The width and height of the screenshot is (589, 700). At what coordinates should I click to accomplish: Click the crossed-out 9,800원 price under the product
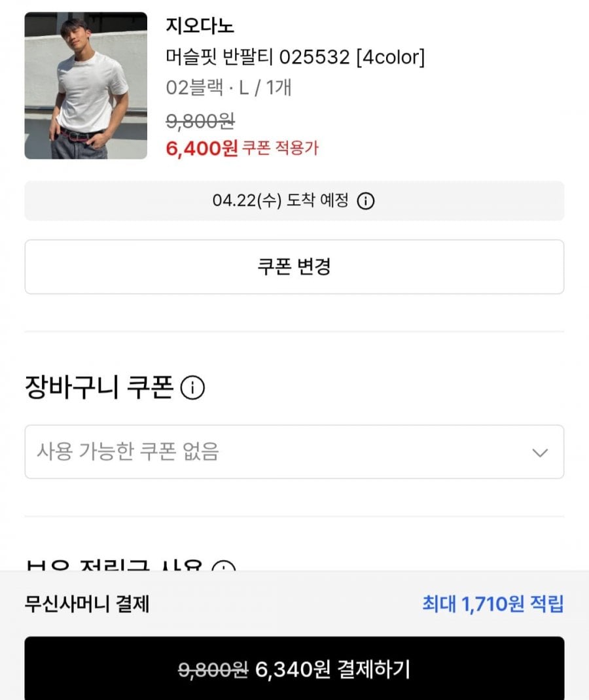tap(200, 121)
